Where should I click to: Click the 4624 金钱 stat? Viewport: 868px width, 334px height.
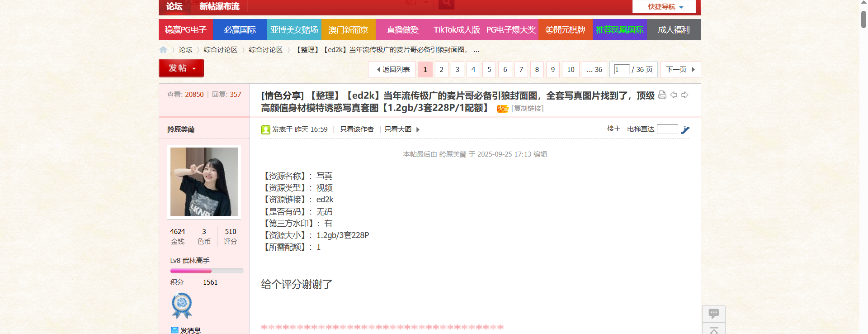pyautogui.click(x=178, y=236)
